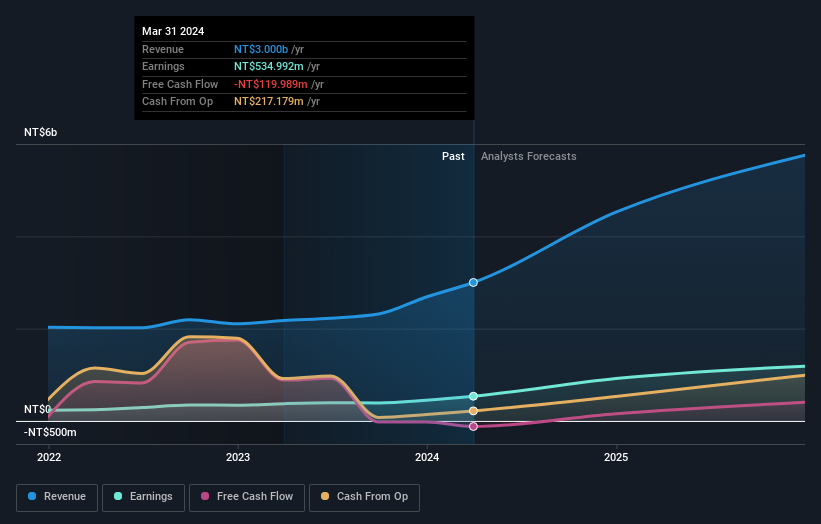
Task: Click the 2023 x-axis label
Action: (x=238, y=457)
